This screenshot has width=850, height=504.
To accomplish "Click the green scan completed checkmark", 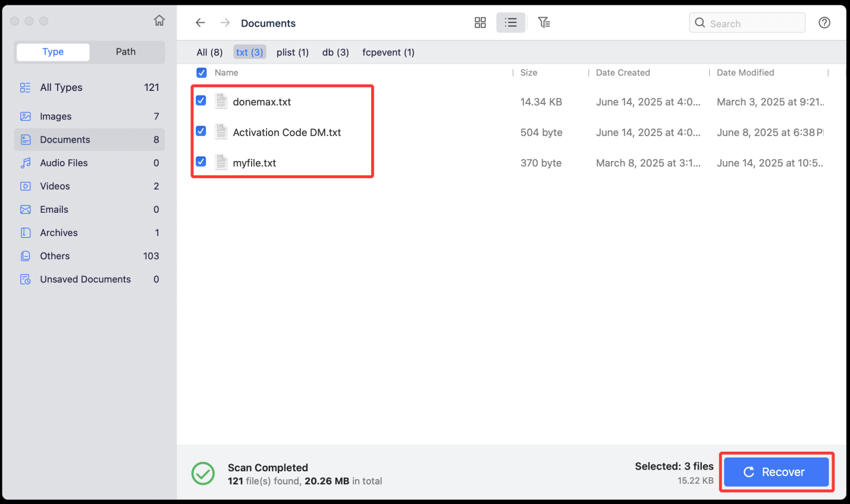I will tap(203, 474).
